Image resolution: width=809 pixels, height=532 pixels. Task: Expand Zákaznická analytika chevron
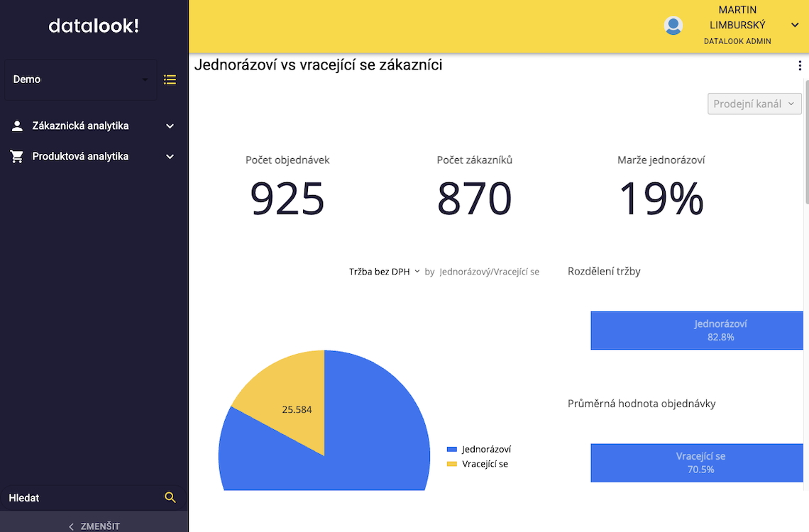(170, 126)
